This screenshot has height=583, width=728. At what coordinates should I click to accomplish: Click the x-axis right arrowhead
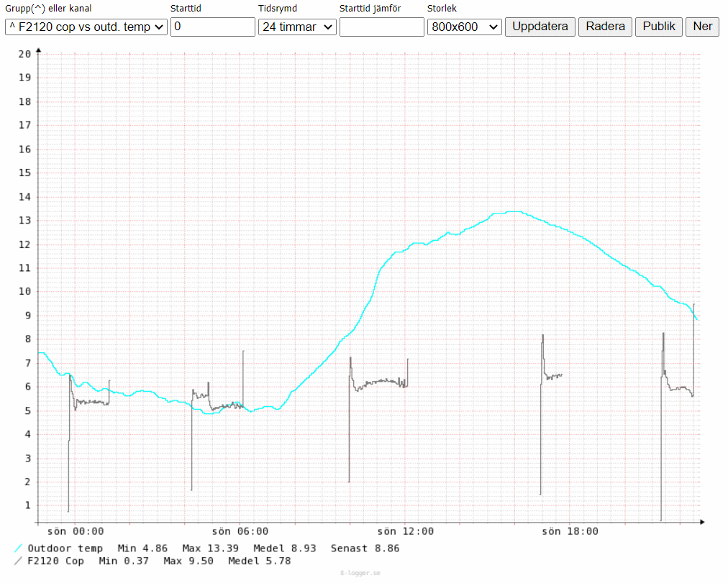point(701,521)
